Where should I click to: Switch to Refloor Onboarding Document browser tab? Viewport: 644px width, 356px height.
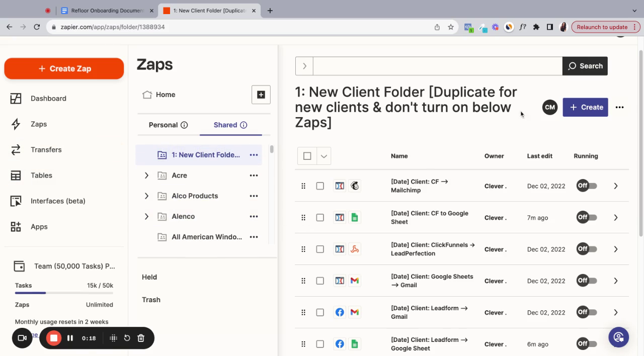107,11
